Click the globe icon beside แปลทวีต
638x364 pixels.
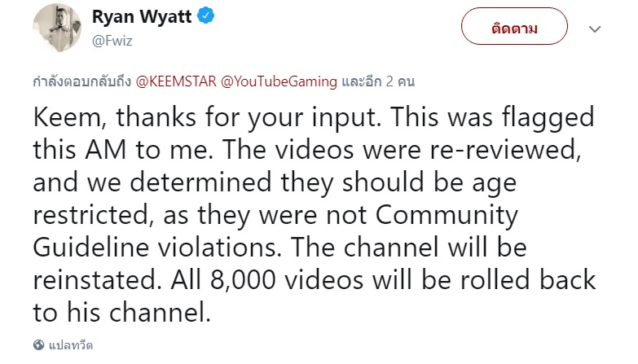[x=40, y=344]
